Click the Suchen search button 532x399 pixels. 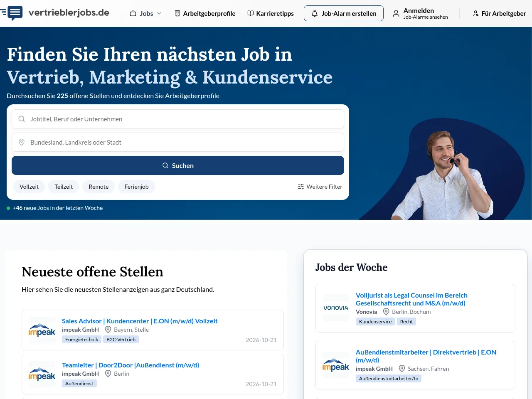(x=178, y=165)
